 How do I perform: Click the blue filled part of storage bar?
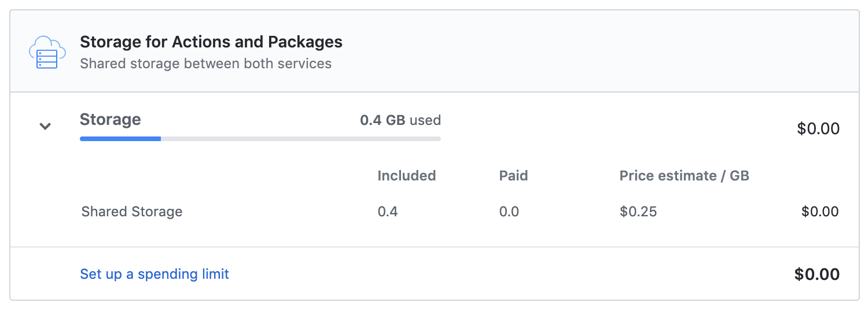tap(120, 139)
